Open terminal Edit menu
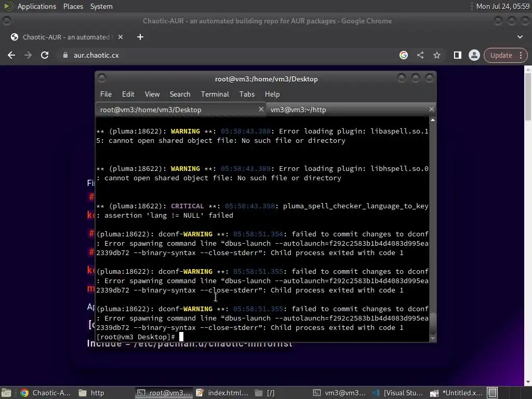Viewport: 532px width, 399px height. coord(128,94)
